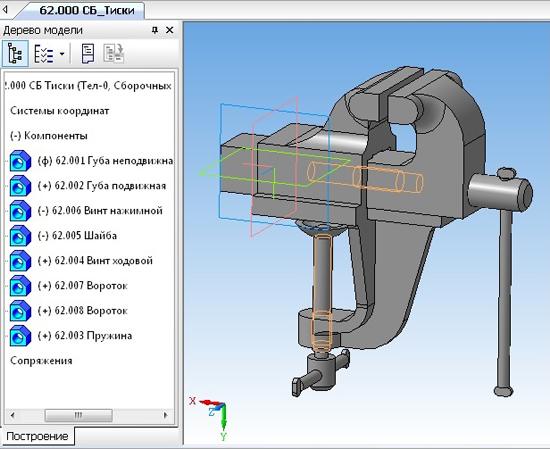Click the tree composition checklist icon

[44, 54]
